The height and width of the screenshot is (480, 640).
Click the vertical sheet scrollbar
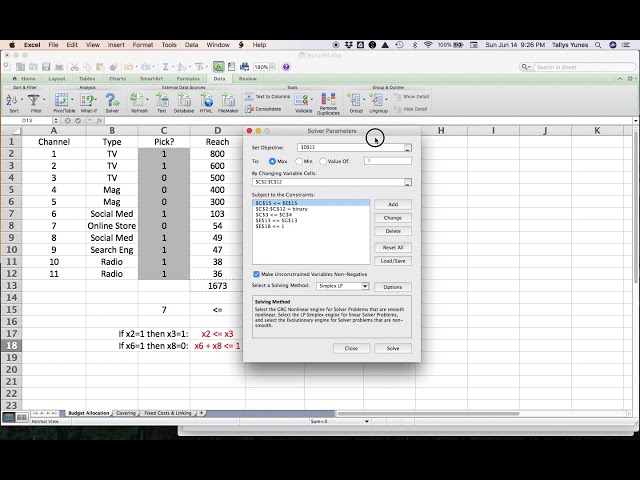pos(637,207)
